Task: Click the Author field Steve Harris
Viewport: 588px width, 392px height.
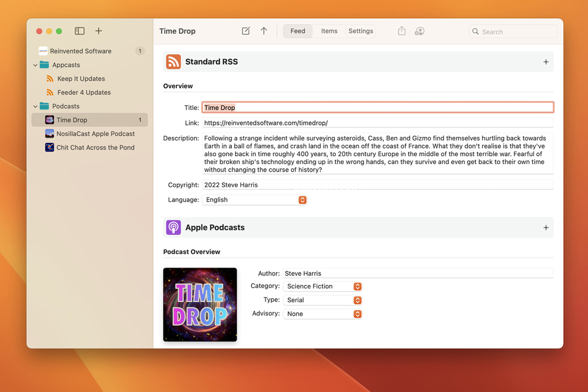Action: coord(418,274)
